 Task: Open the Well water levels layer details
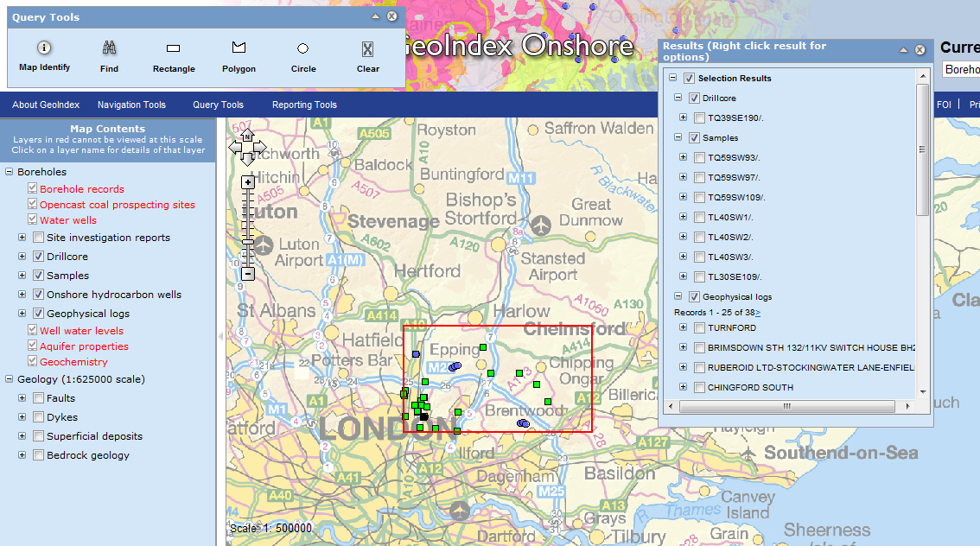click(x=81, y=331)
